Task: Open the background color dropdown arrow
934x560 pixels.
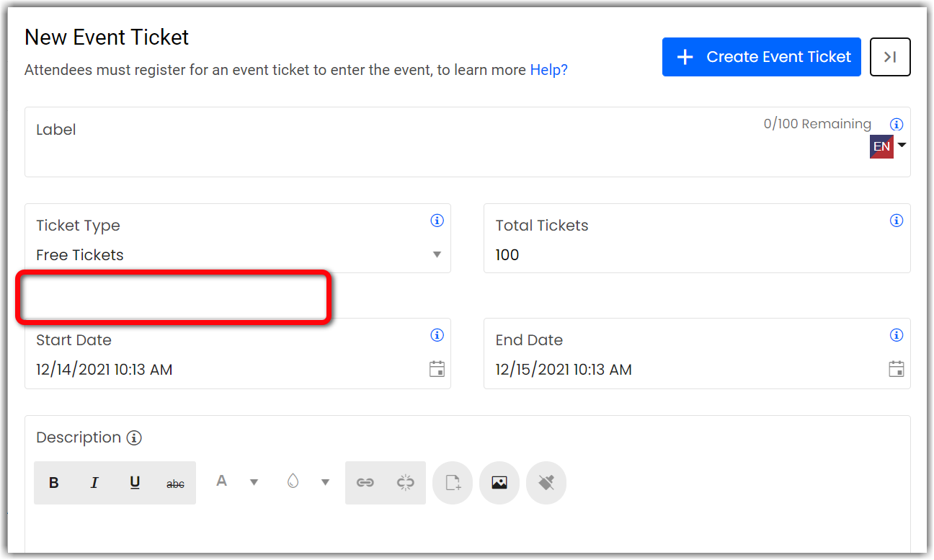Action: (x=325, y=482)
